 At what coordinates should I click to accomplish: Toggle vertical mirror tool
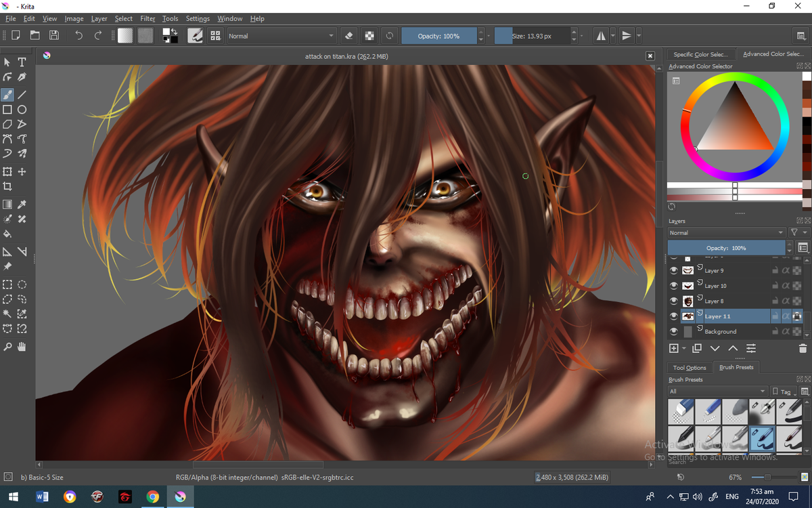click(x=627, y=35)
